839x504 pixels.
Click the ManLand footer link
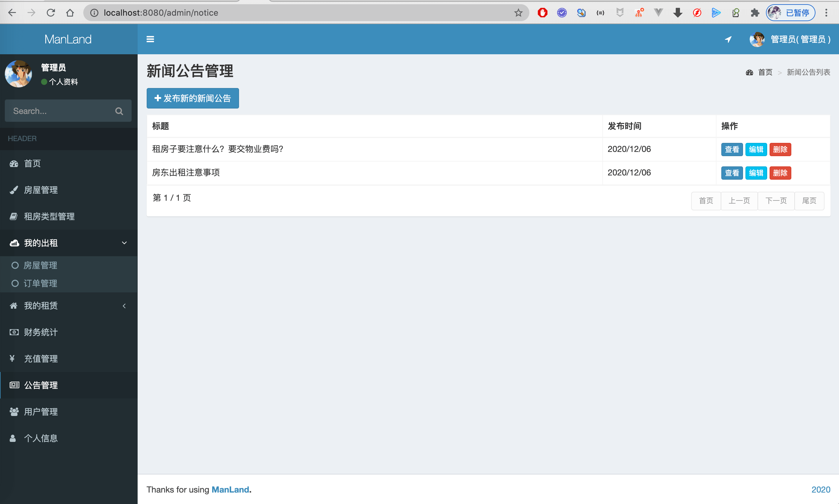(230, 490)
